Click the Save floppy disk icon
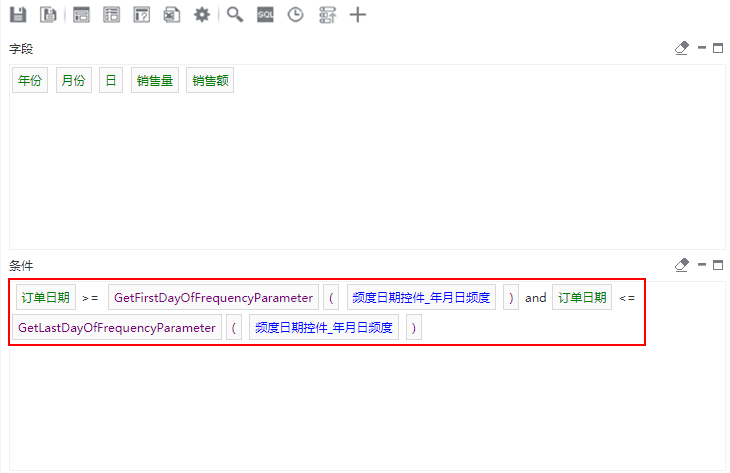The width and height of the screenshot is (730, 473). point(18,15)
